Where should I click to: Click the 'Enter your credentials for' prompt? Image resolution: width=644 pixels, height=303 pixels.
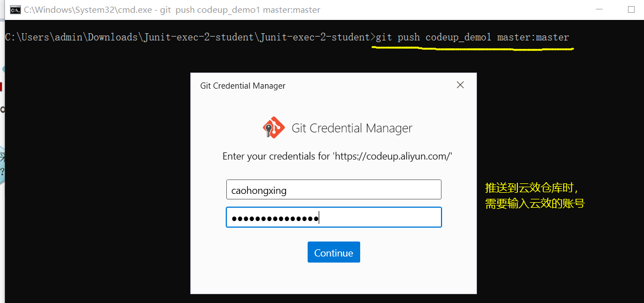(x=276, y=156)
